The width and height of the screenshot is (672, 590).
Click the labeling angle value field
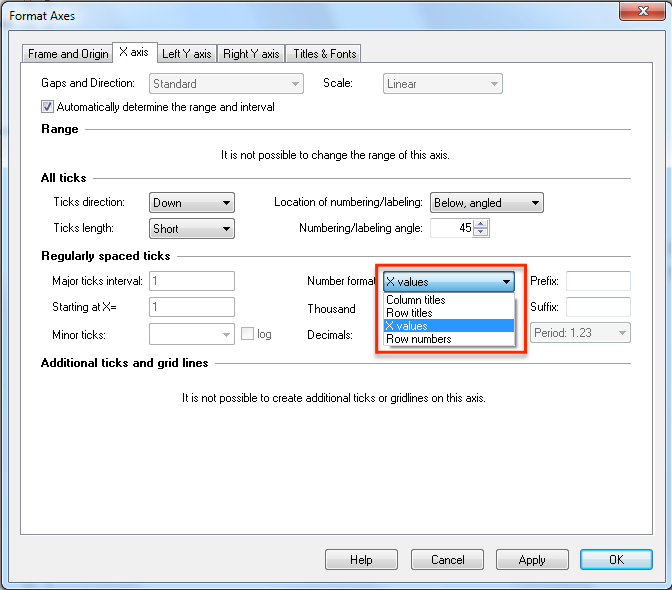[x=451, y=229]
